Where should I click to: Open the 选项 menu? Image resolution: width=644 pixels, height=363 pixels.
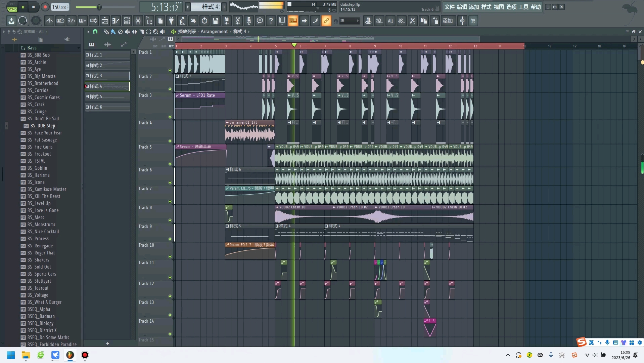[x=511, y=7]
